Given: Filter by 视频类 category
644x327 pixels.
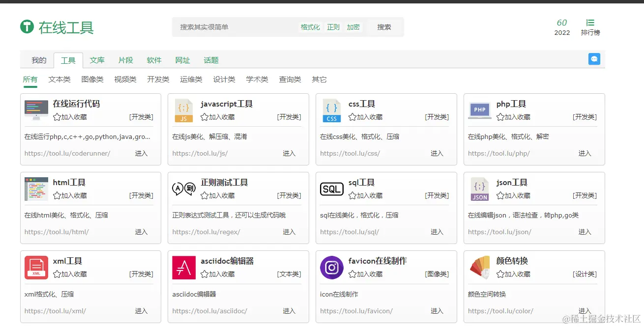Looking at the screenshot, I should (x=125, y=80).
